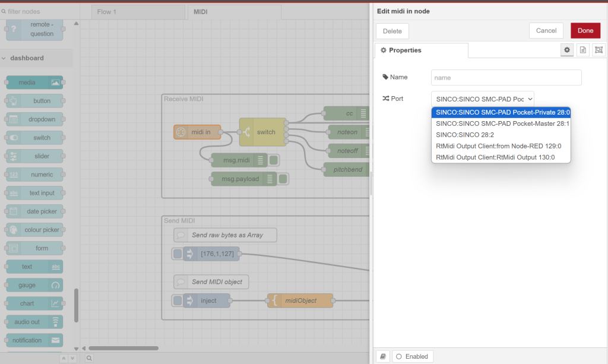Click the midi in node on canvas
The image size is (608, 364).
coord(197,132)
